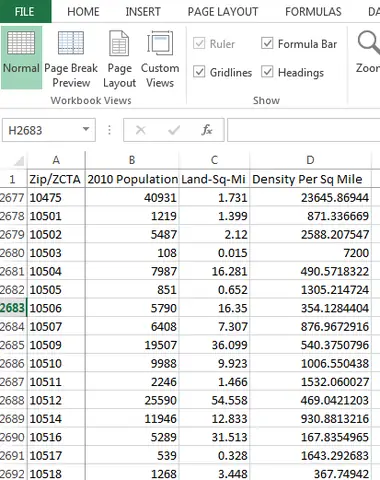This screenshot has width=380, height=480.
Task: Select cell with density 23645.86944
Action: coord(310,198)
